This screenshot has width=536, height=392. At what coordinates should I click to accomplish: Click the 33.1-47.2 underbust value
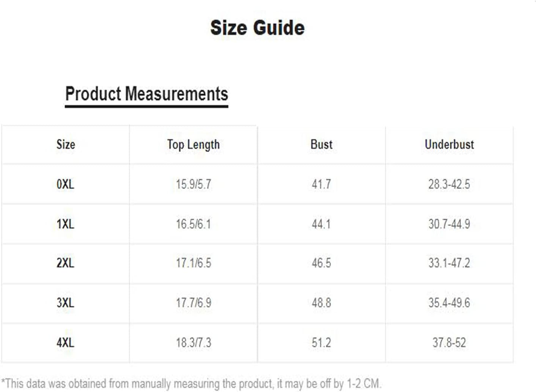[x=449, y=263]
